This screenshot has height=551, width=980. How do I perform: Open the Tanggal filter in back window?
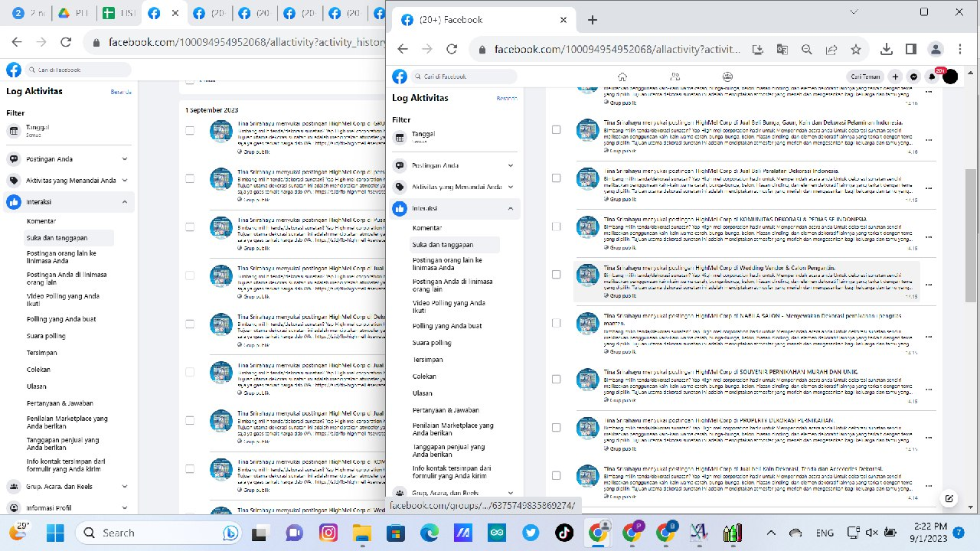pos(69,131)
